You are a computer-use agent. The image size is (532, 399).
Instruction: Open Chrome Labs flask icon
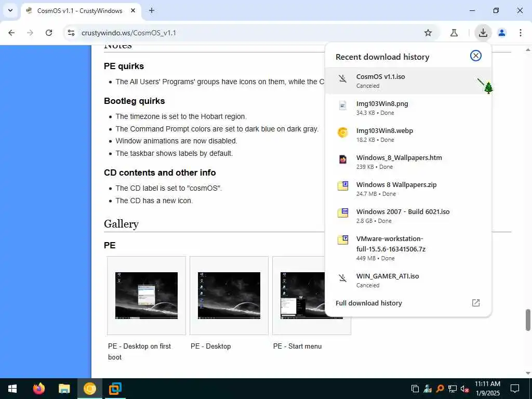[x=454, y=33]
